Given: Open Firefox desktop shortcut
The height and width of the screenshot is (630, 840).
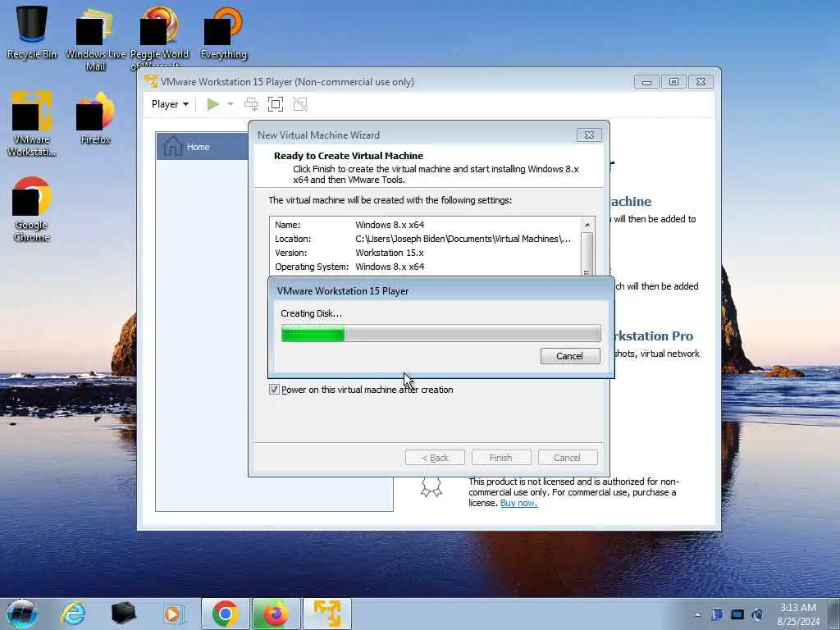Looking at the screenshot, I should [x=95, y=119].
